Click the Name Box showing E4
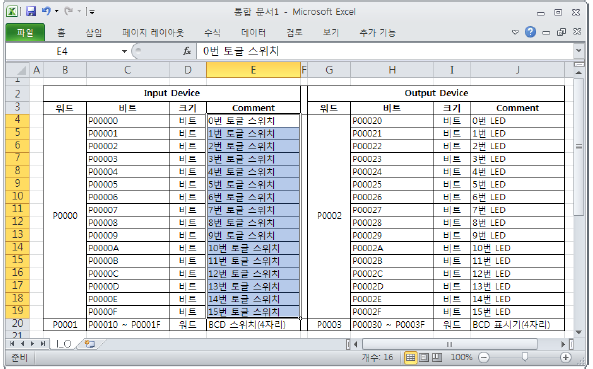 [x=62, y=51]
